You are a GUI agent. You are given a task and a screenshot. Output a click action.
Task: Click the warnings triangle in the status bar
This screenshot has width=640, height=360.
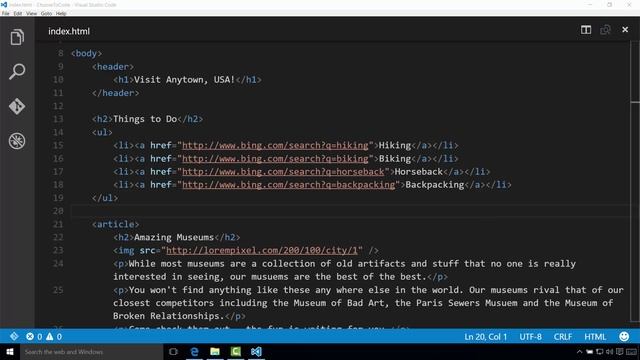(49, 336)
